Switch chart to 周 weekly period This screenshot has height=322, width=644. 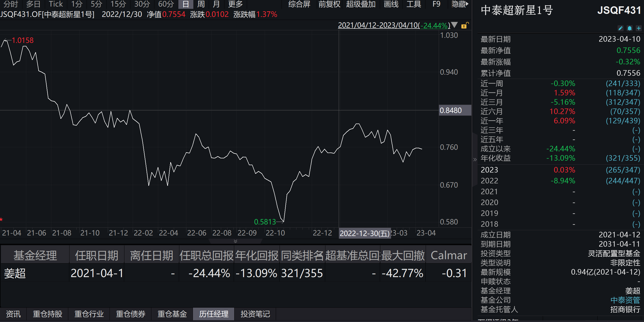point(201,4)
